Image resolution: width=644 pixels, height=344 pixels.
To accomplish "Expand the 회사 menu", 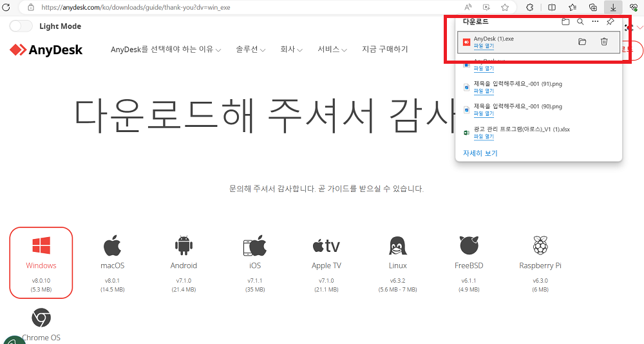I will 291,50.
